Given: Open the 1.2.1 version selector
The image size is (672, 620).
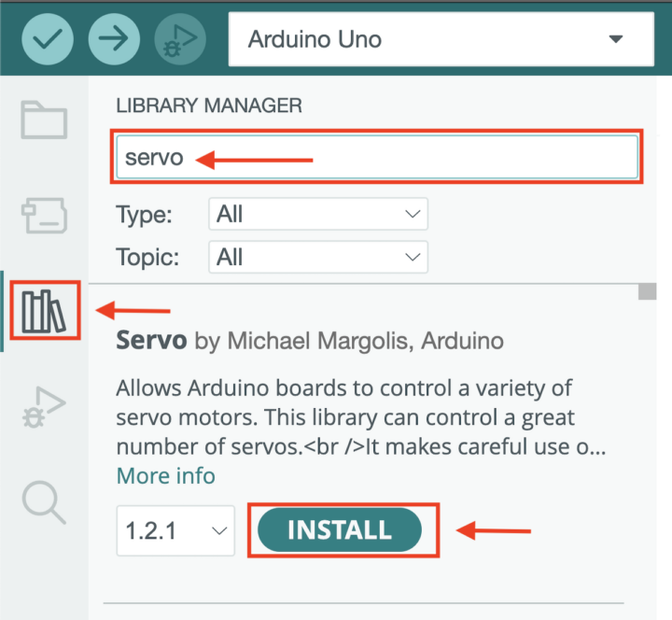Looking at the screenshot, I should (175, 530).
